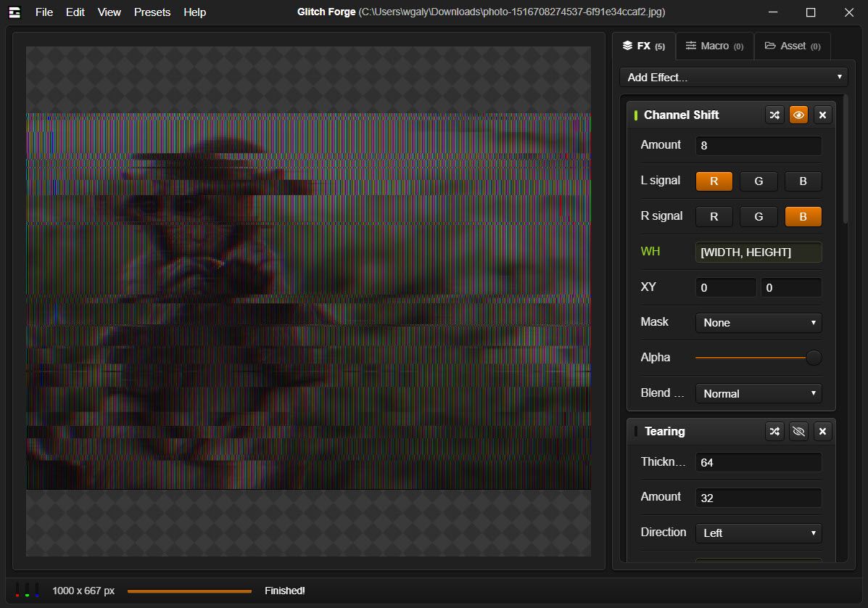
Task: Switch to the Macro tab
Action: click(x=714, y=46)
